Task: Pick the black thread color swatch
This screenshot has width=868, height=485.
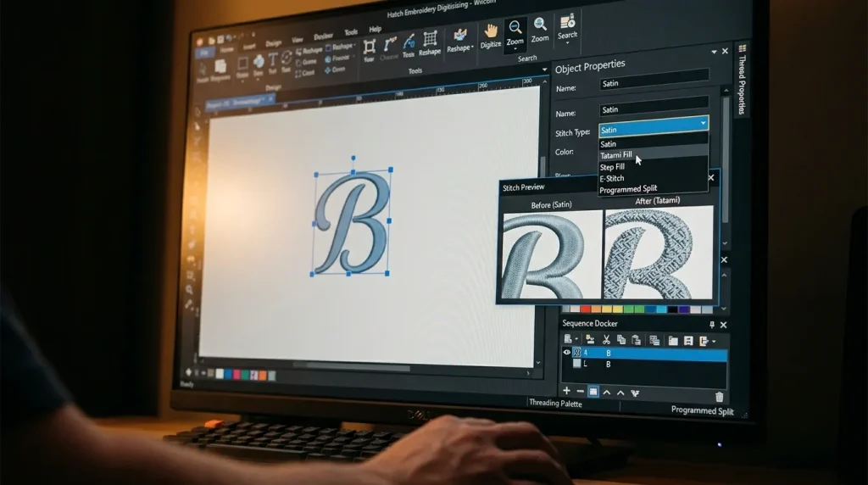Action: tap(672, 309)
